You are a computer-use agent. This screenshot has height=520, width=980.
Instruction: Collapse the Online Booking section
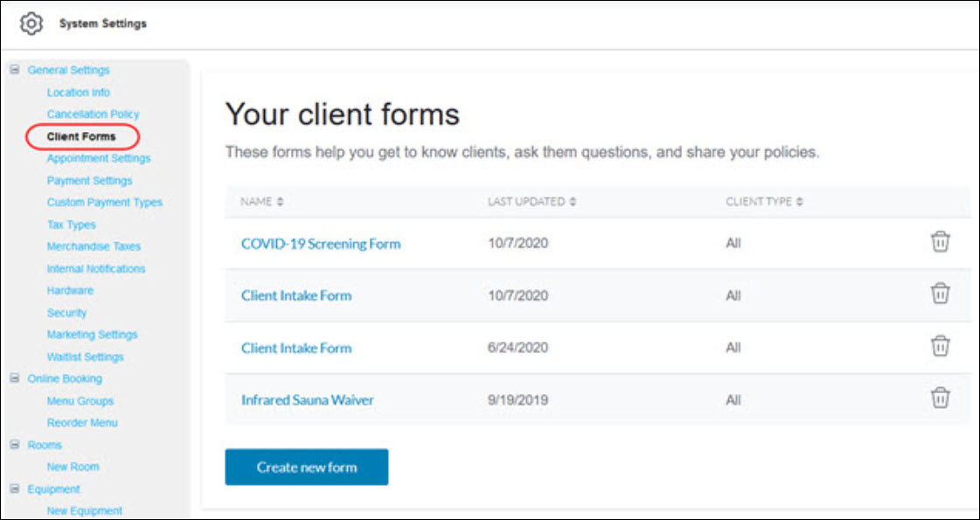(x=14, y=378)
